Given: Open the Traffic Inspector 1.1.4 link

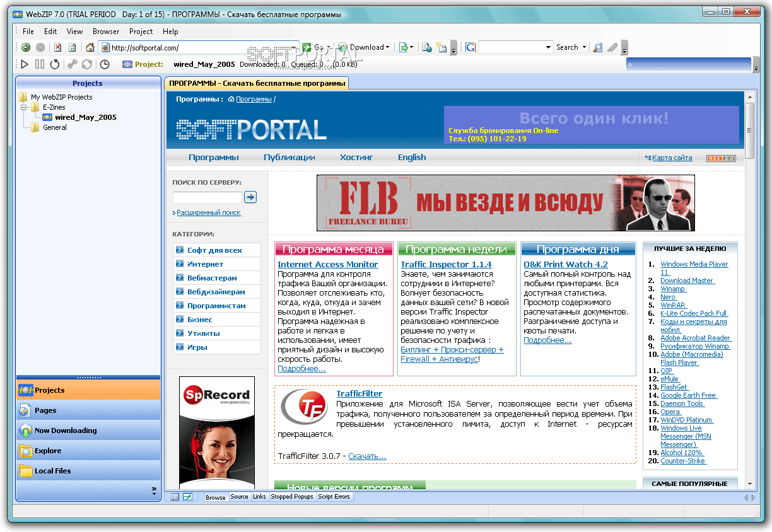Looking at the screenshot, I should click(446, 265).
